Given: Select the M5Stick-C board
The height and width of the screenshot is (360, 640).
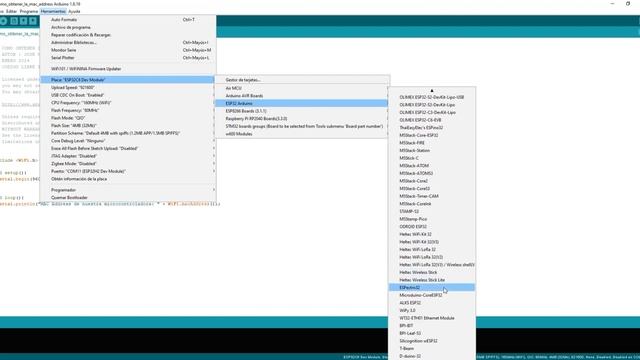Looking at the screenshot, I should click(x=432, y=158).
